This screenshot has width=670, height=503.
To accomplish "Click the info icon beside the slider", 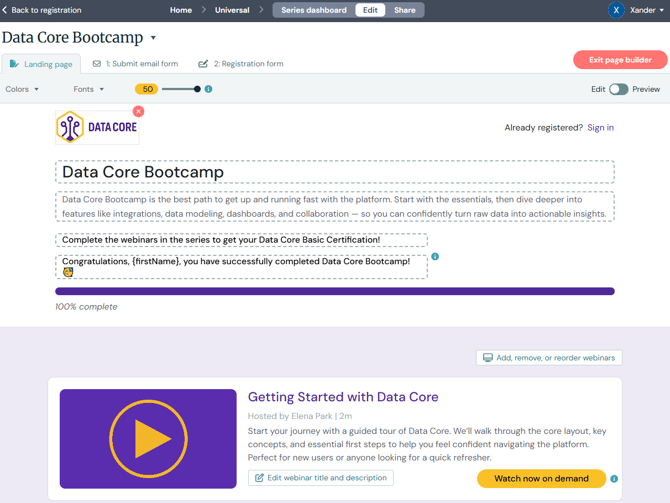I will click(208, 89).
